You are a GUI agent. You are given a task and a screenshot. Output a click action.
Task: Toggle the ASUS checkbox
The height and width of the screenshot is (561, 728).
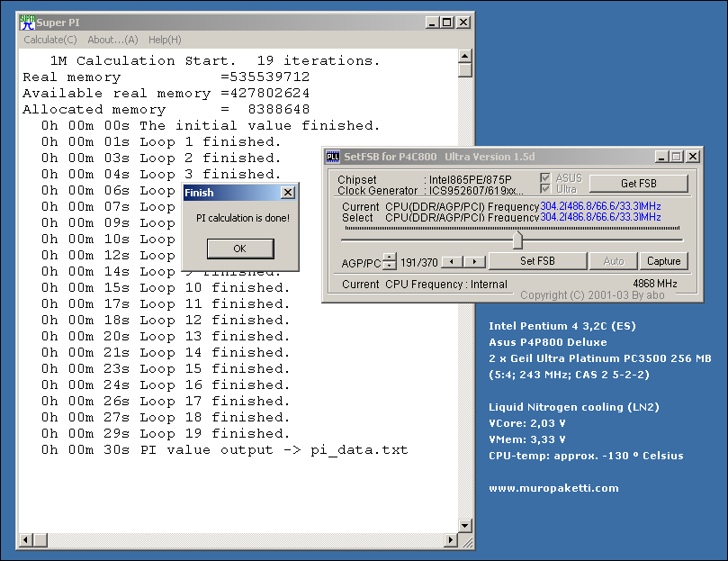pos(544,178)
